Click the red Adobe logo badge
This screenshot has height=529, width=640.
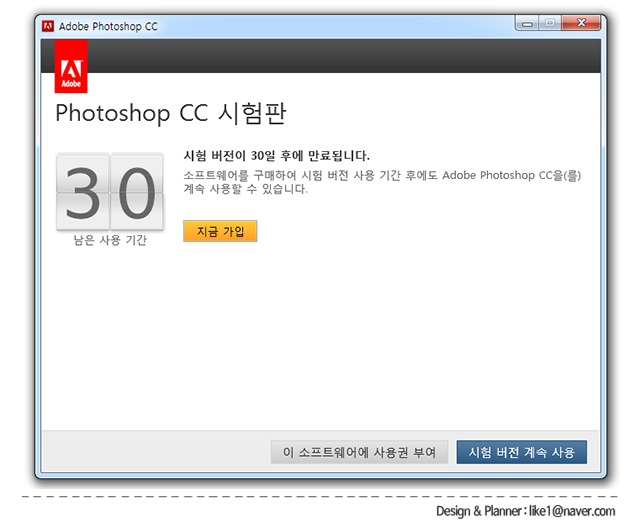pos(71,66)
